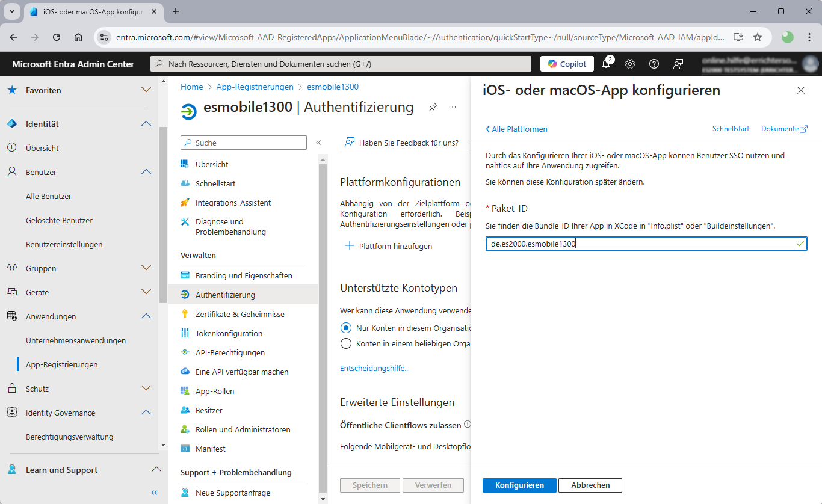The width and height of the screenshot is (822, 504).
Task: Open the ellipsis menu next to Authentifizierung
Action: (x=453, y=107)
